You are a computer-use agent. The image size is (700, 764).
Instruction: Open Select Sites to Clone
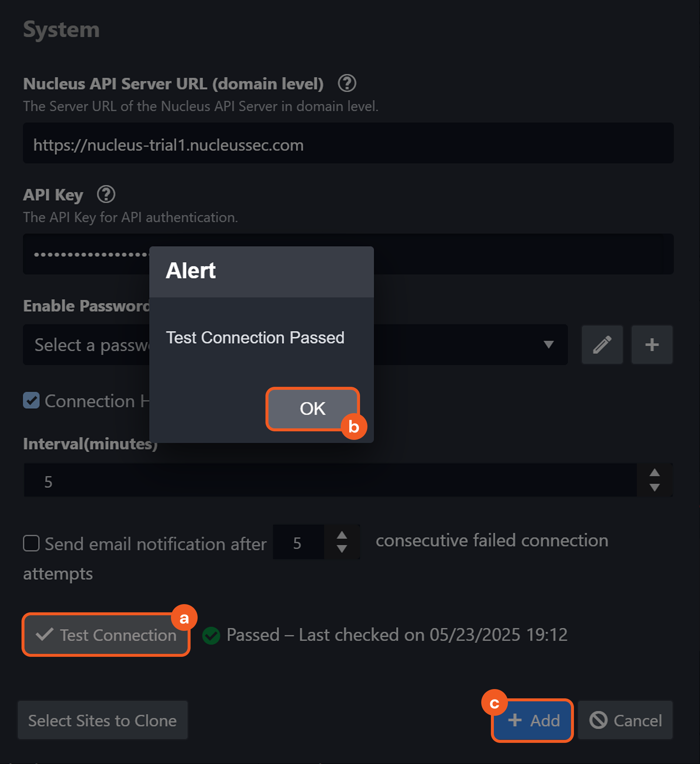103,720
